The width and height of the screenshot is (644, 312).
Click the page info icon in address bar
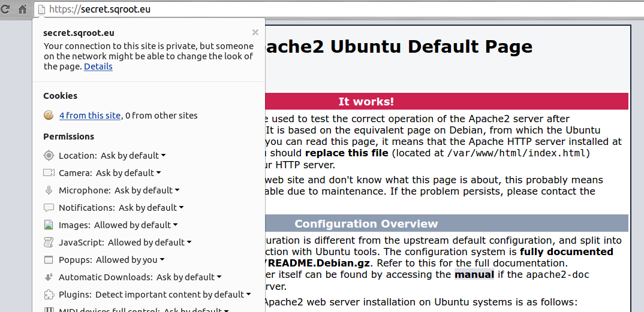pos(41,9)
